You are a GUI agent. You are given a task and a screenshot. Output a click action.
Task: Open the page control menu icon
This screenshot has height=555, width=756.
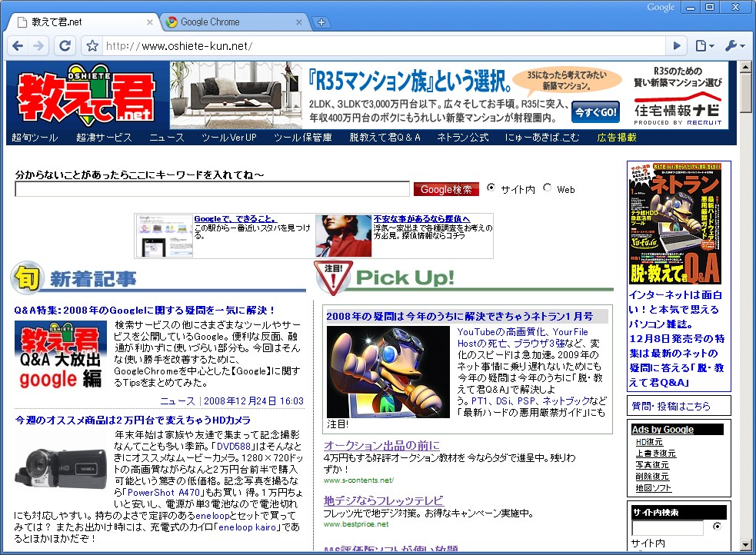(x=704, y=46)
